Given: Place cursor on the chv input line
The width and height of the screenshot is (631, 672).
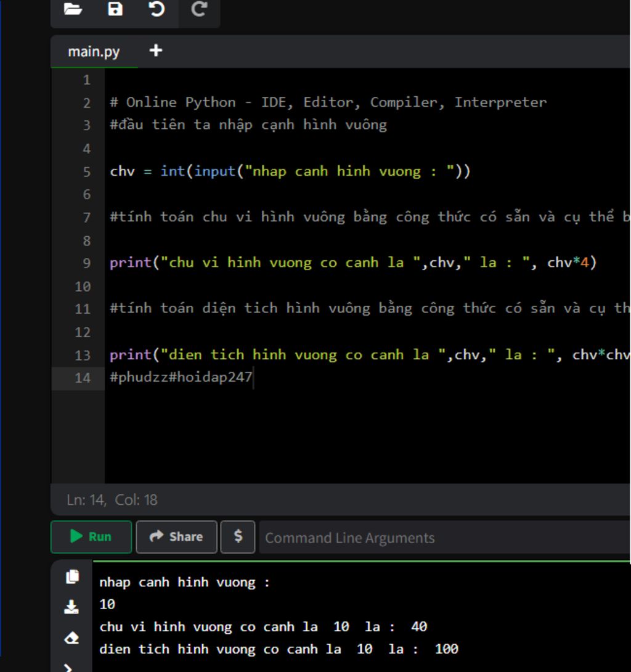Looking at the screenshot, I should [x=290, y=171].
